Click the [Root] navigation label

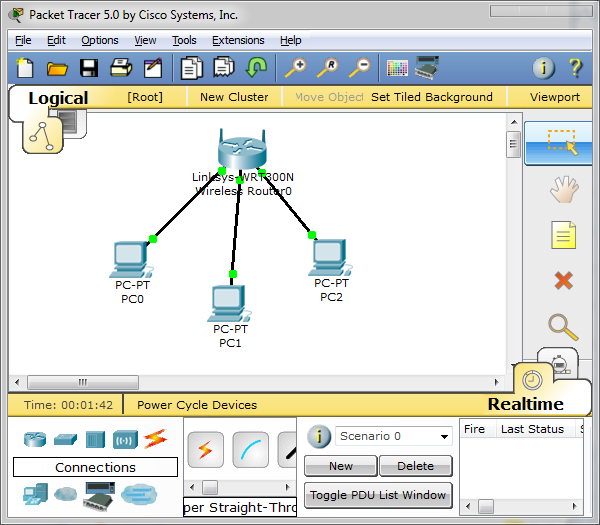145,97
